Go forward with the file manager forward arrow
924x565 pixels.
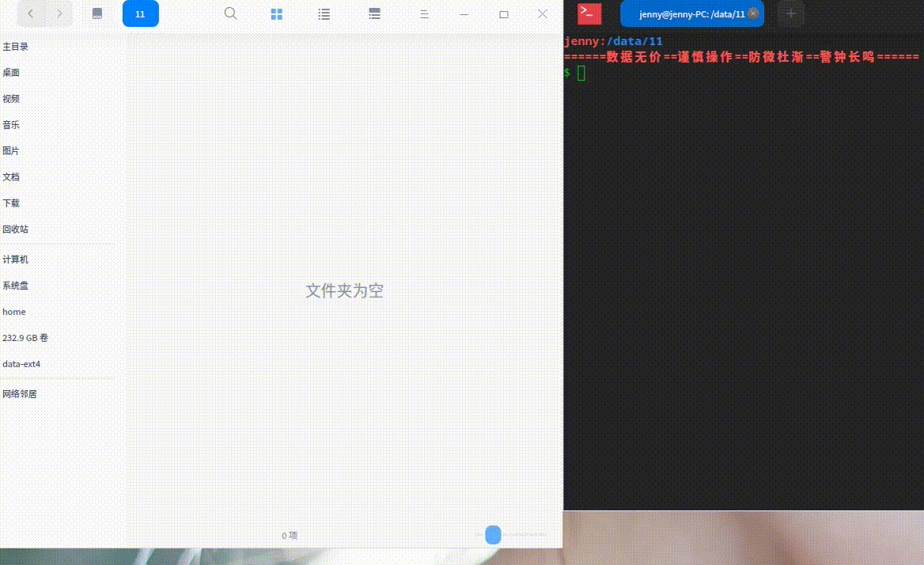tap(59, 13)
